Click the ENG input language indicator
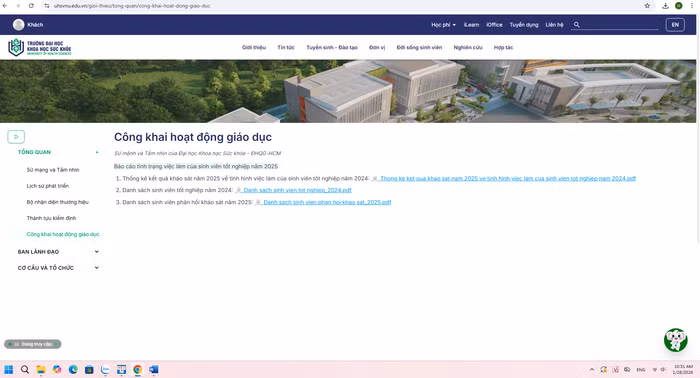This screenshot has height=378, width=700. 641,370
